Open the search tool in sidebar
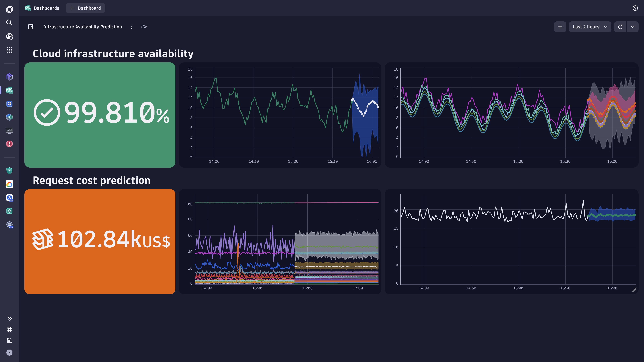 pyautogui.click(x=9, y=23)
